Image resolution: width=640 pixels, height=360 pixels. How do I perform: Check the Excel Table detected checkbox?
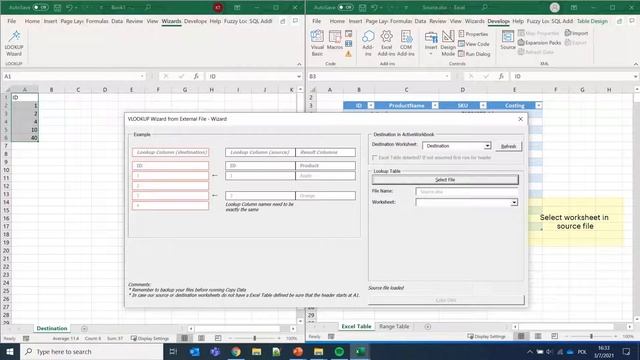[x=374, y=158]
